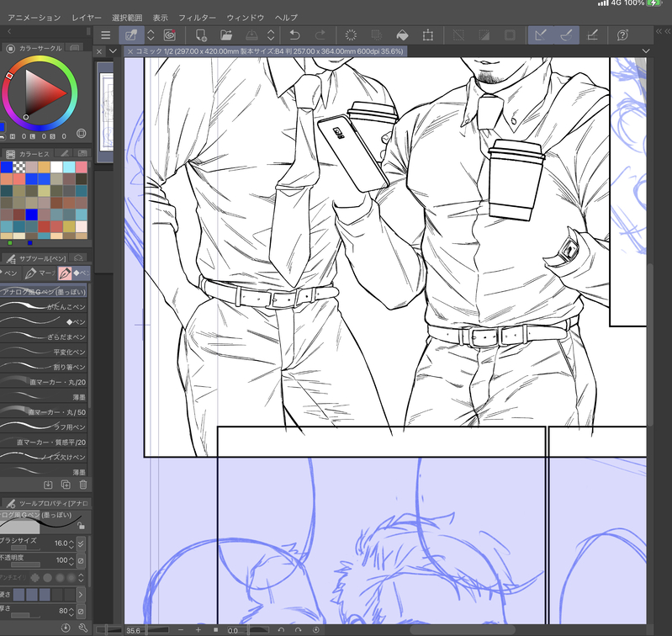Image resolution: width=672 pixels, height=636 pixels.
Task: Toggle the tool property lock icon
Action: click(81, 526)
